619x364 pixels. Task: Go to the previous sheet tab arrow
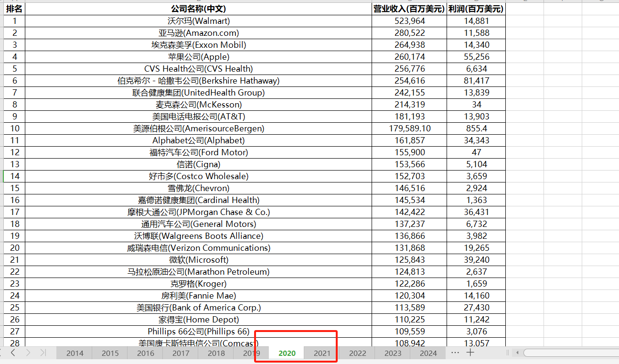13,353
